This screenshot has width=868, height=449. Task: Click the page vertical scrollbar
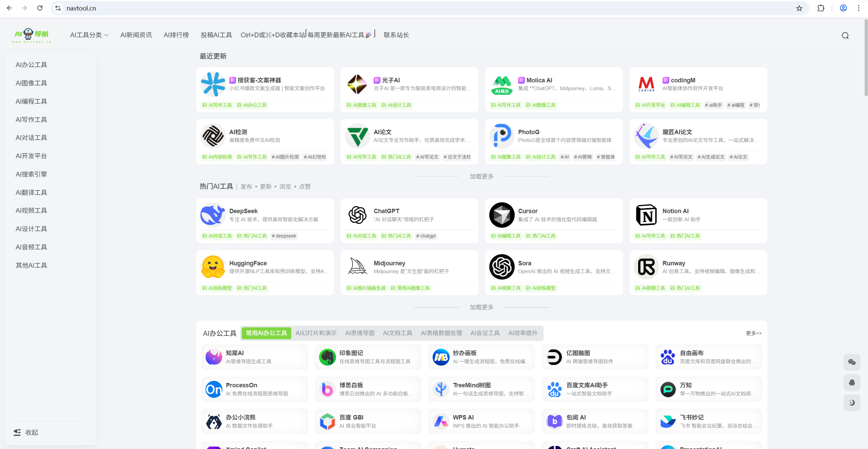tap(866, 58)
